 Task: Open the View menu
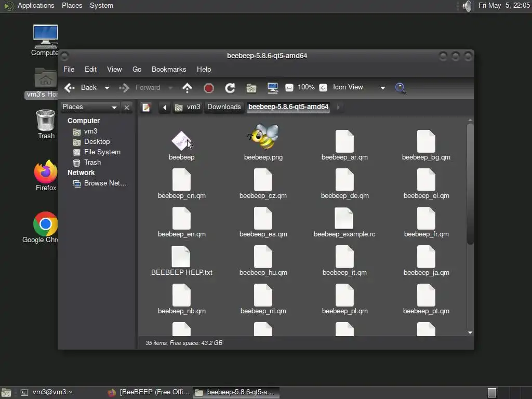[114, 69]
